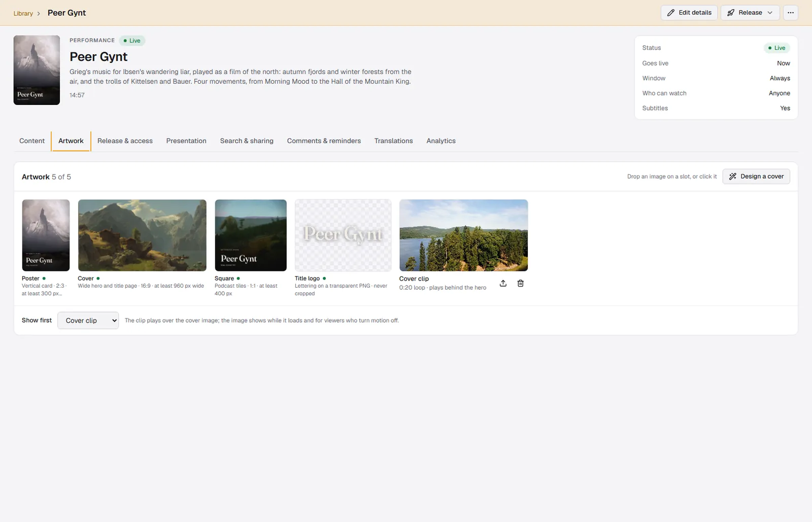812x522 pixels.
Task: Select the Search & sharing tab
Action: point(247,141)
